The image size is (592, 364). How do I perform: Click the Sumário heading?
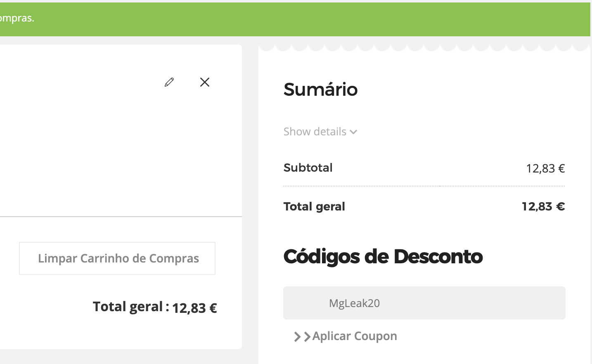(x=320, y=90)
